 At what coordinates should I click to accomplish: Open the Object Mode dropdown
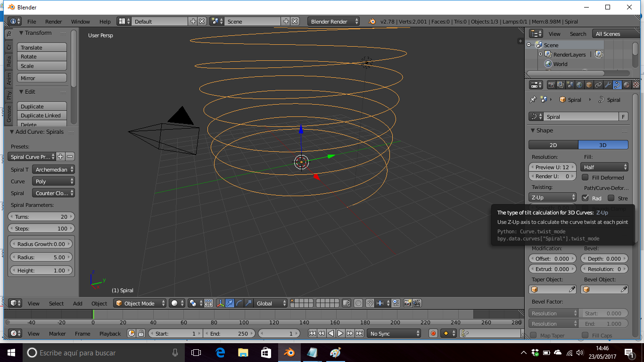(x=140, y=303)
